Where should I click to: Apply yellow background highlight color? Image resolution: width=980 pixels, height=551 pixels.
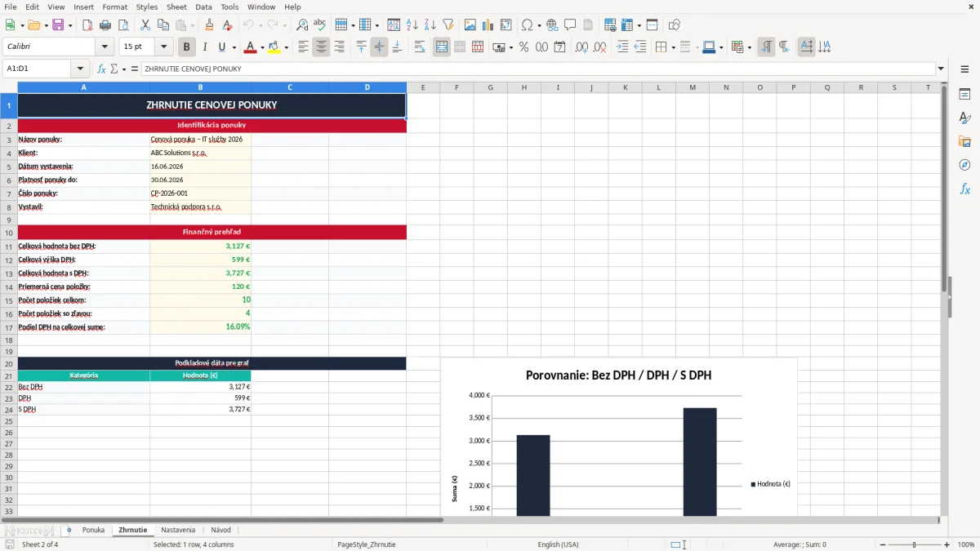[x=274, y=47]
